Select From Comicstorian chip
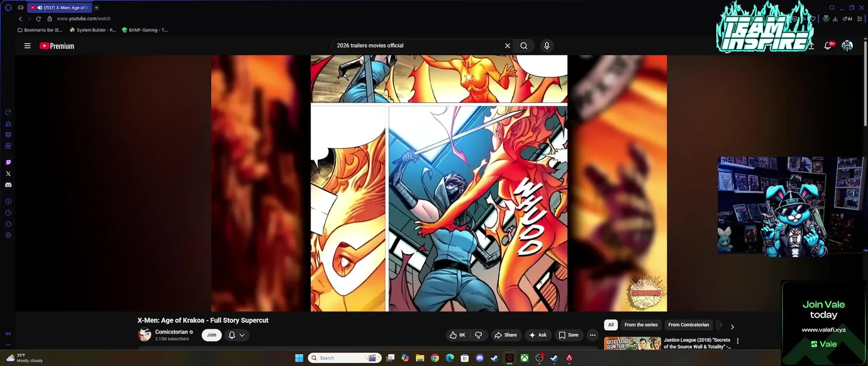 point(688,325)
